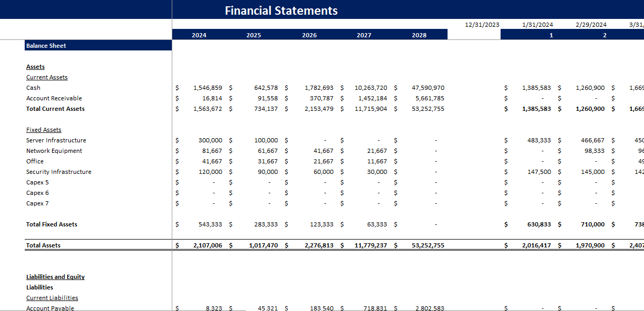Click the 2028 Total Assets value 53,252,755

click(427, 245)
